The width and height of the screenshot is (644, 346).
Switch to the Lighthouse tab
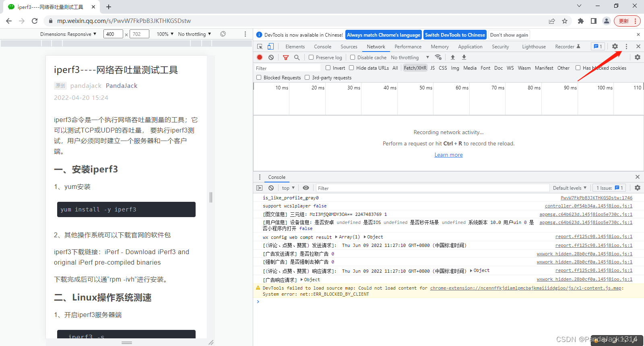click(534, 47)
